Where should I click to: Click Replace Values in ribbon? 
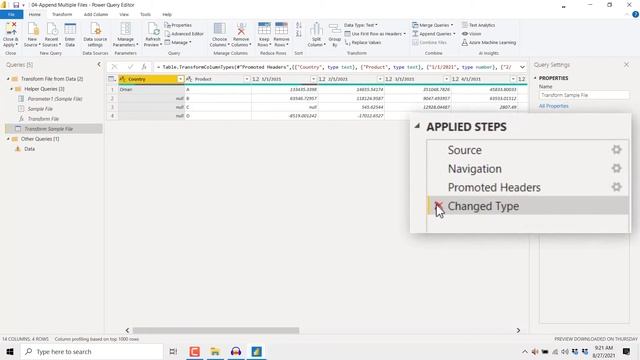363,42
